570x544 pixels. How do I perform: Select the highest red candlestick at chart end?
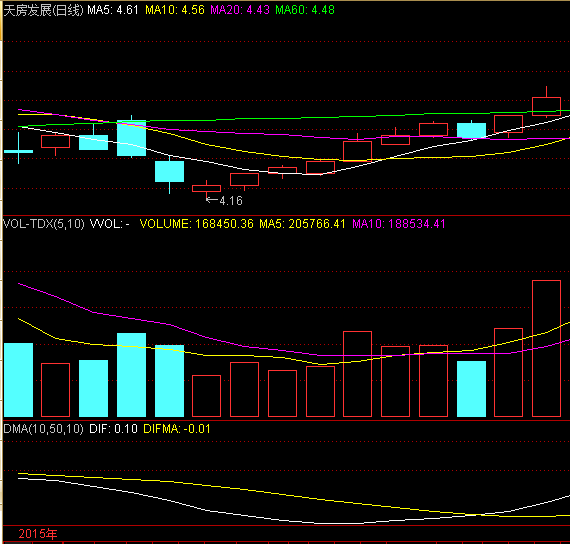[546, 106]
